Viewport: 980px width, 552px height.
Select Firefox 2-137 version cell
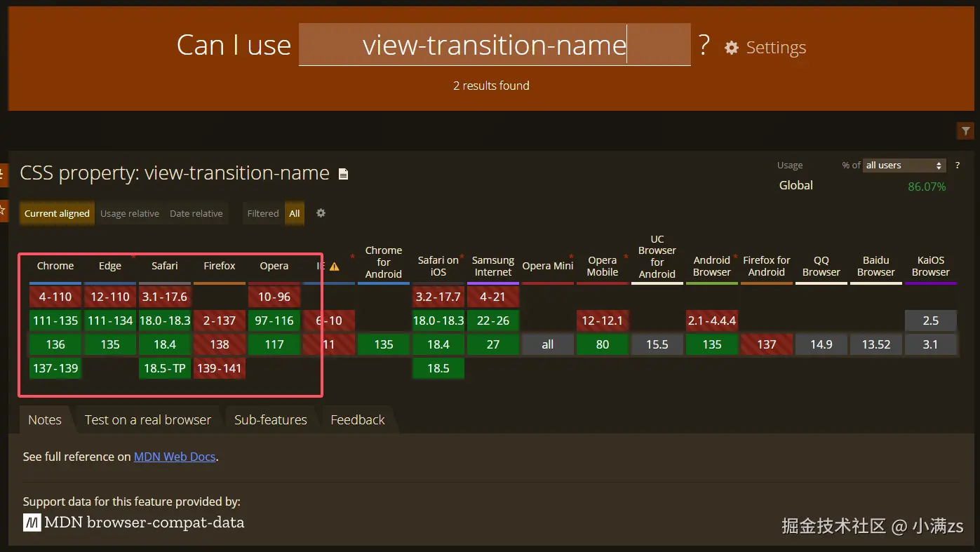click(220, 321)
